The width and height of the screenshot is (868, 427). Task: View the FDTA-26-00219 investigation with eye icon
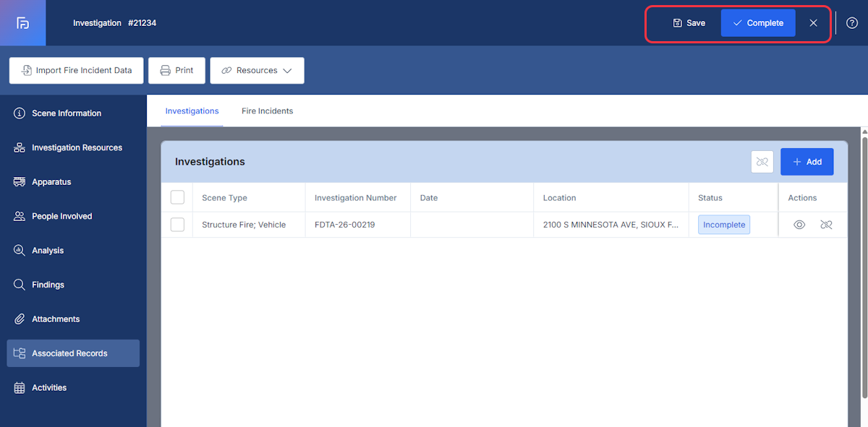tap(799, 225)
